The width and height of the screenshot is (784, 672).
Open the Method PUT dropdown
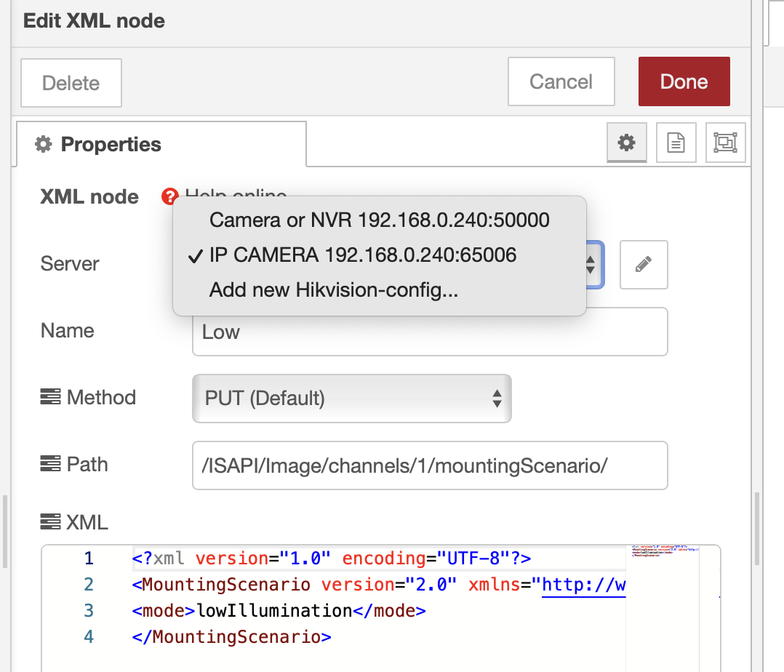point(351,398)
